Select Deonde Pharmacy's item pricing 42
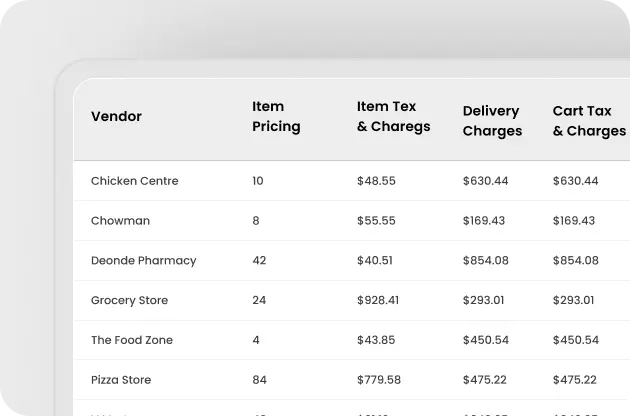Screen dimensions: 630x416 point(259,260)
